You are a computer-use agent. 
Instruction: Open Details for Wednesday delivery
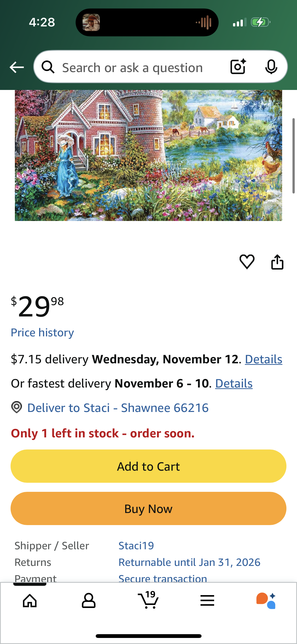[263, 359]
